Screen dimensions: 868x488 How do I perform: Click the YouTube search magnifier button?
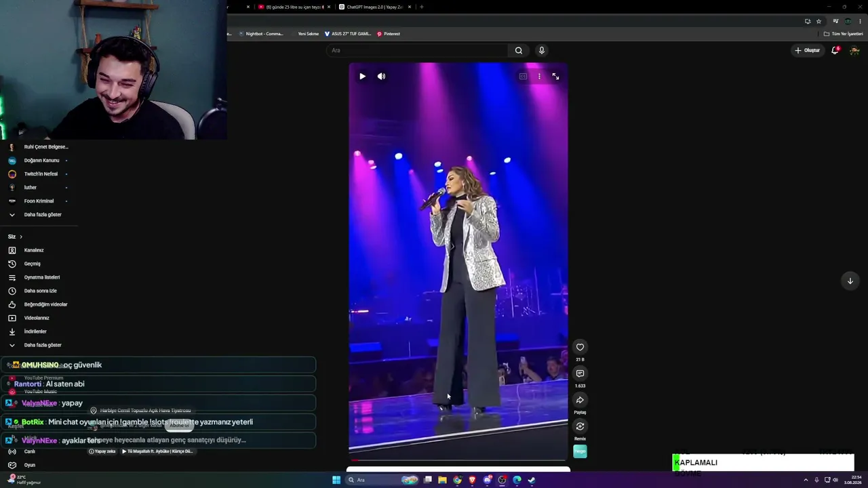[x=519, y=50]
